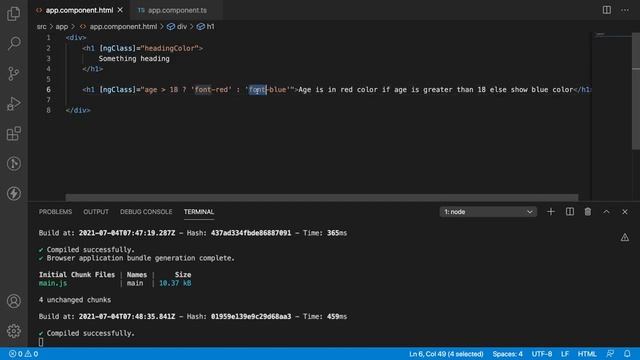
Task: Switch to the DEBUG CONSOLE tab
Action: pyautogui.click(x=146, y=212)
